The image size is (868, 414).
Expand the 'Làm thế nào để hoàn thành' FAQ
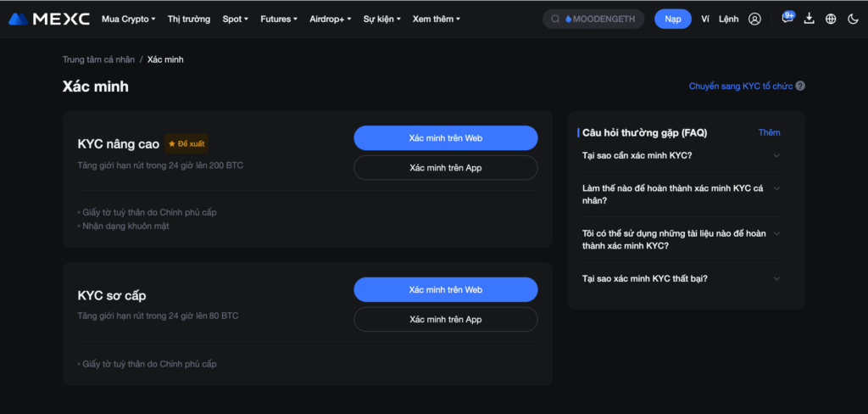coord(776,188)
